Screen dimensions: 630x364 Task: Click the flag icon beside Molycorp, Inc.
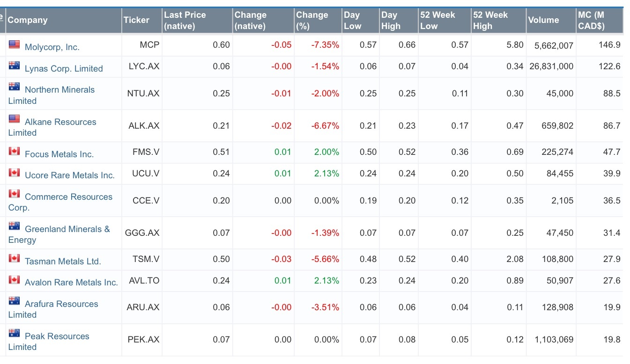14,45
